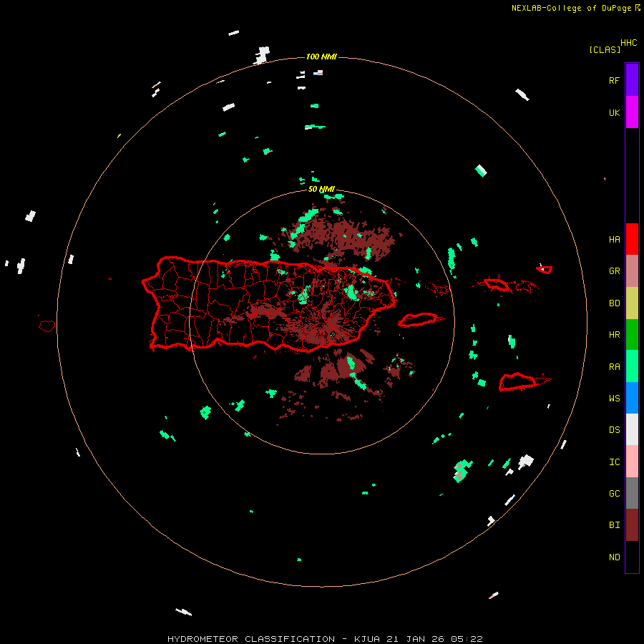The height and width of the screenshot is (644, 644).
Task: Click the WS legend label
Action: [x=614, y=399]
